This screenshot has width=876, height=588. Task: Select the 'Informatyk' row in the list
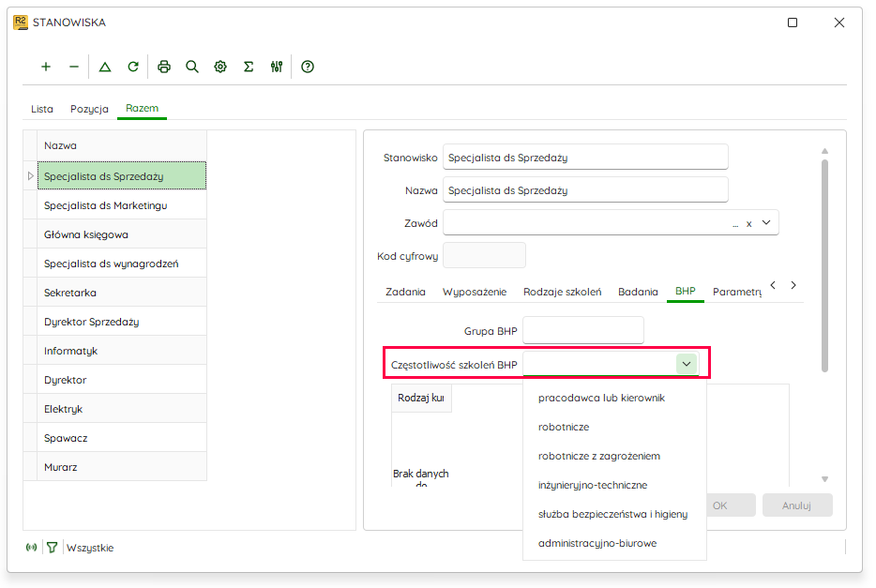[x=121, y=351]
